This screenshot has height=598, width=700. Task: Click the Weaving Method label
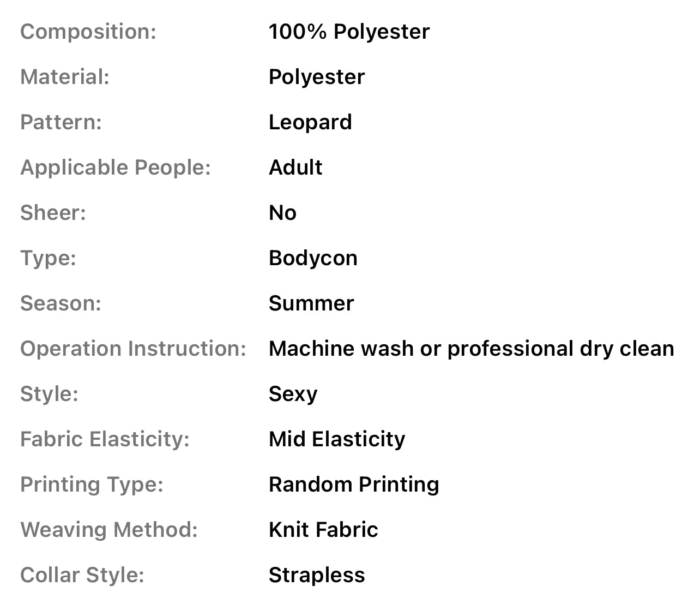point(108,530)
